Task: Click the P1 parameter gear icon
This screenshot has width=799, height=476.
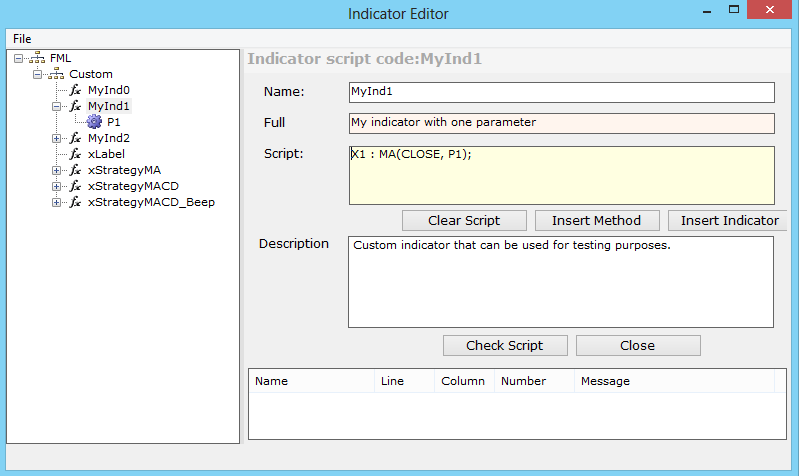Action: click(94, 122)
